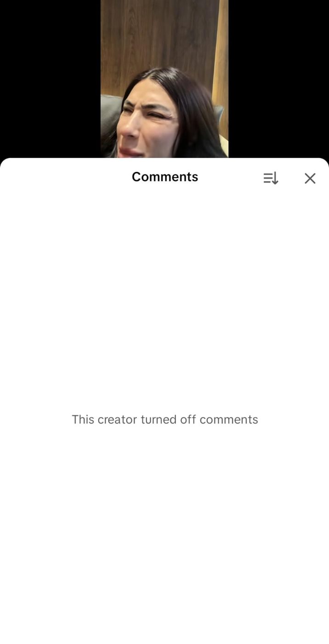329x644 pixels.
Task: Tap the black area right of the video
Action: coord(278,79)
